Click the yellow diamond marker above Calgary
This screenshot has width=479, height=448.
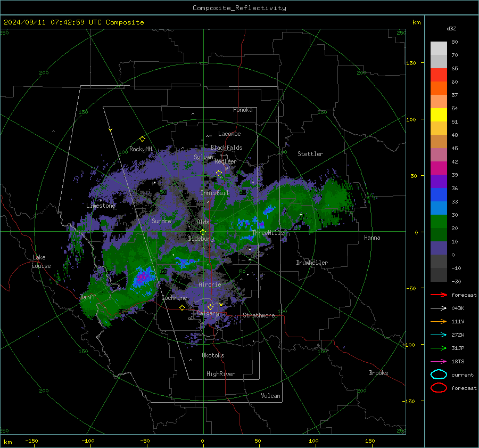tap(210, 307)
